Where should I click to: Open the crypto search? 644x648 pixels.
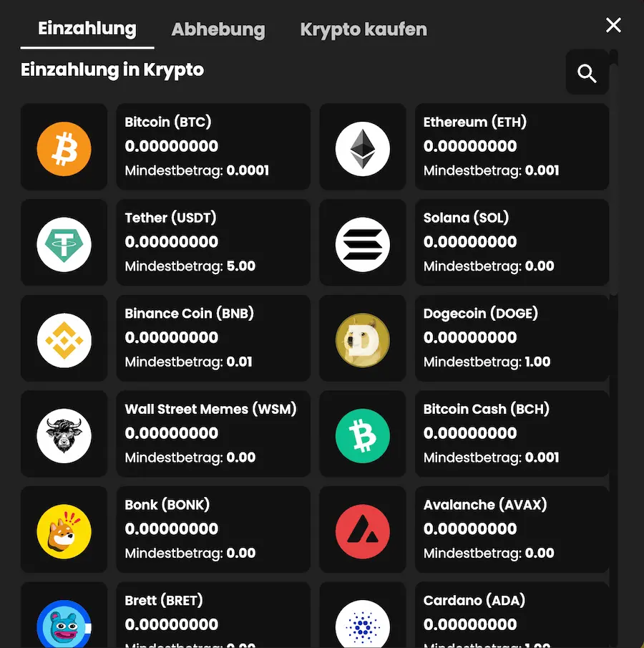click(587, 72)
